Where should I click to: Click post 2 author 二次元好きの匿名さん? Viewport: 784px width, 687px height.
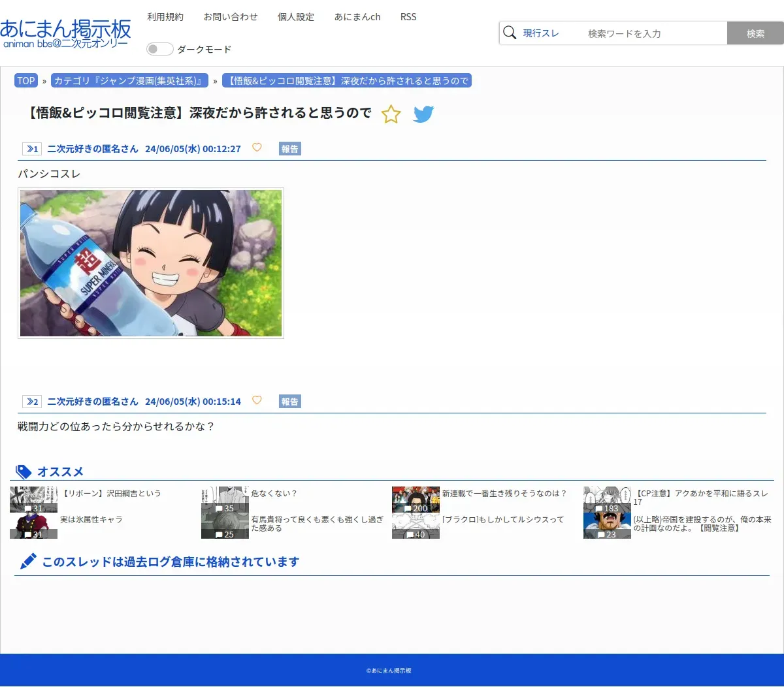pos(93,402)
